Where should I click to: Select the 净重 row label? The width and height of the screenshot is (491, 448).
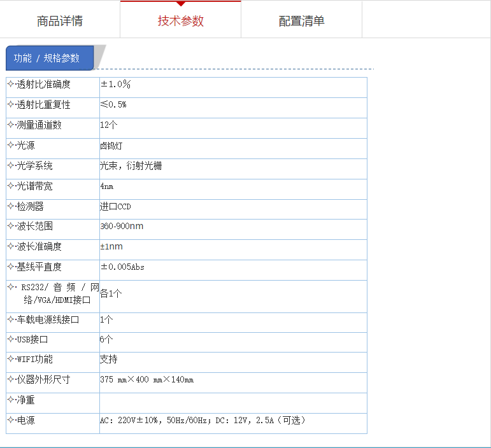25,400
